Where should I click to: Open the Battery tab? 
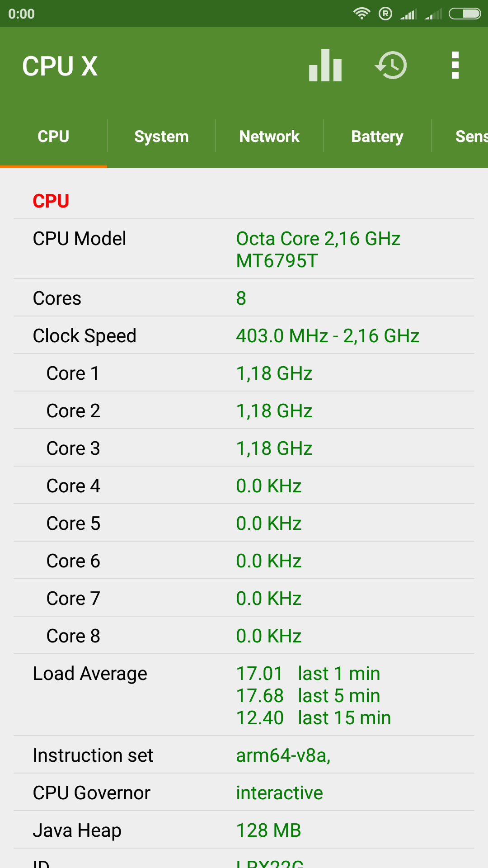(x=377, y=137)
